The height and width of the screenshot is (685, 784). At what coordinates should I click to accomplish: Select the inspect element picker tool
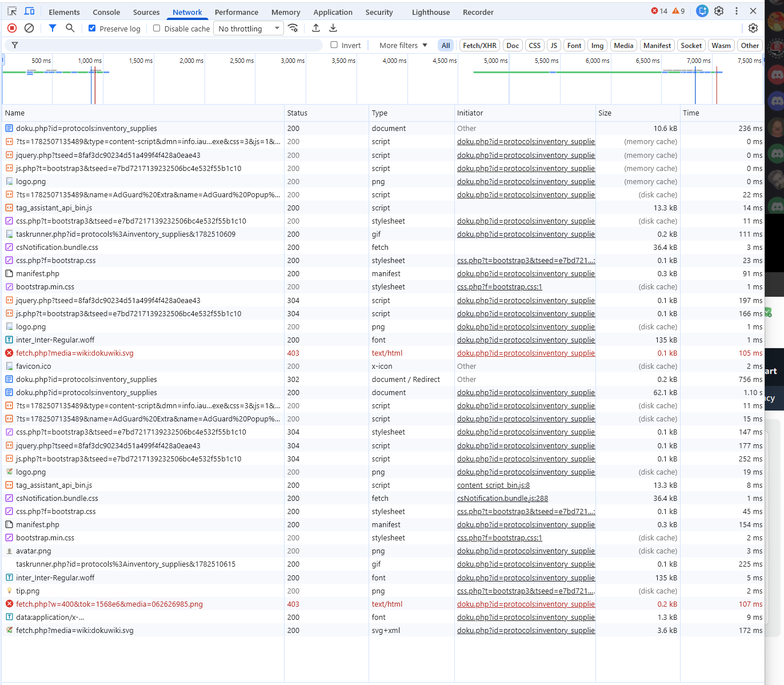pos(12,11)
